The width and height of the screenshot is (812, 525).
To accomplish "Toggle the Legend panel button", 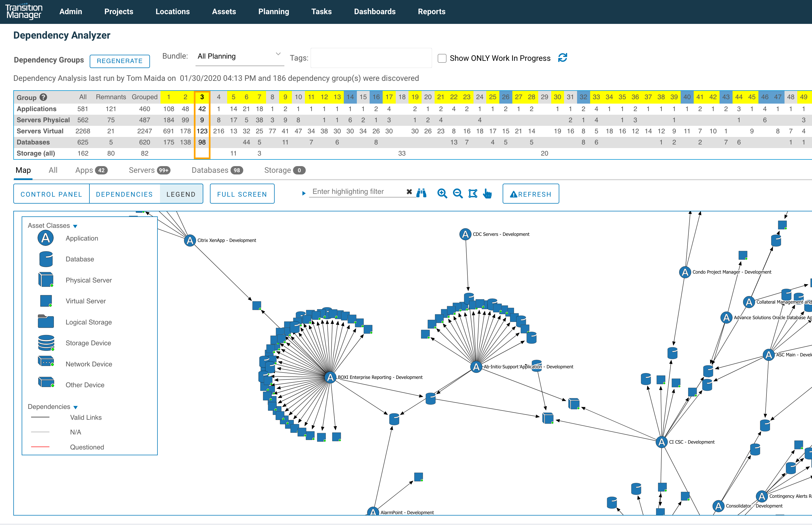I will pyautogui.click(x=181, y=194).
